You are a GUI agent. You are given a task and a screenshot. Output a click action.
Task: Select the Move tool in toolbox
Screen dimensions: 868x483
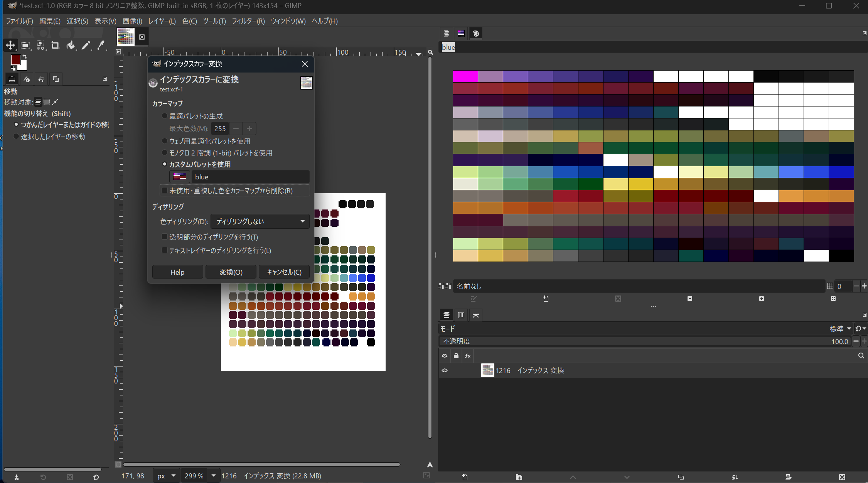click(10, 46)
